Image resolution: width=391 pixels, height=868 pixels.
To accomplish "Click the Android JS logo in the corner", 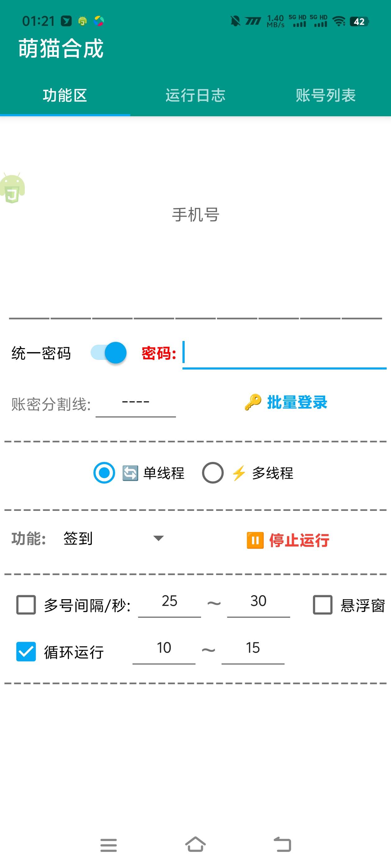I will tap(12, 189).
